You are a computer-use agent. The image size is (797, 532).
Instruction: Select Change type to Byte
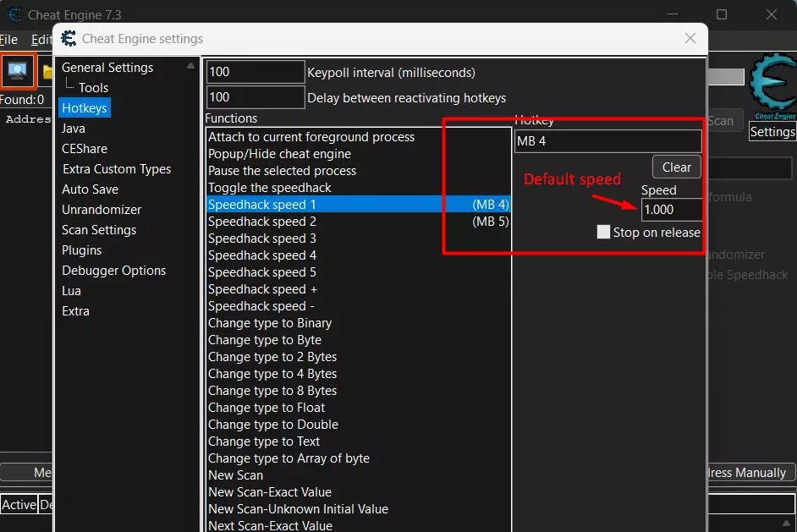[359, 340]
